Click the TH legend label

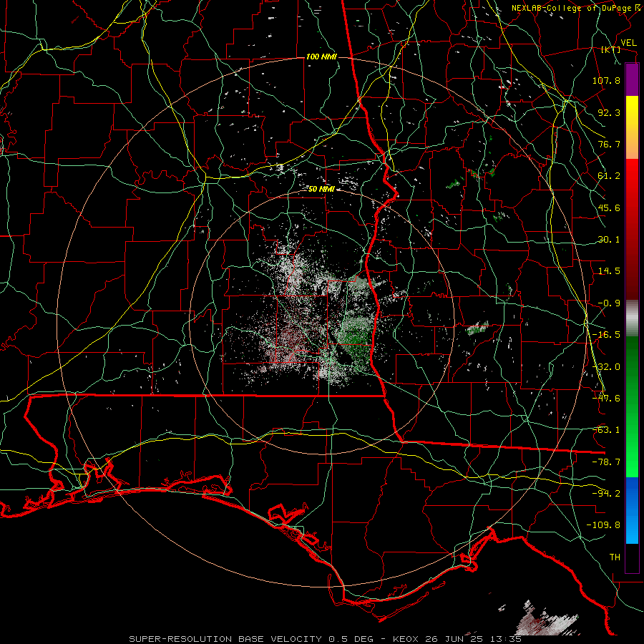pyautogui.click(x=615, y=557)
